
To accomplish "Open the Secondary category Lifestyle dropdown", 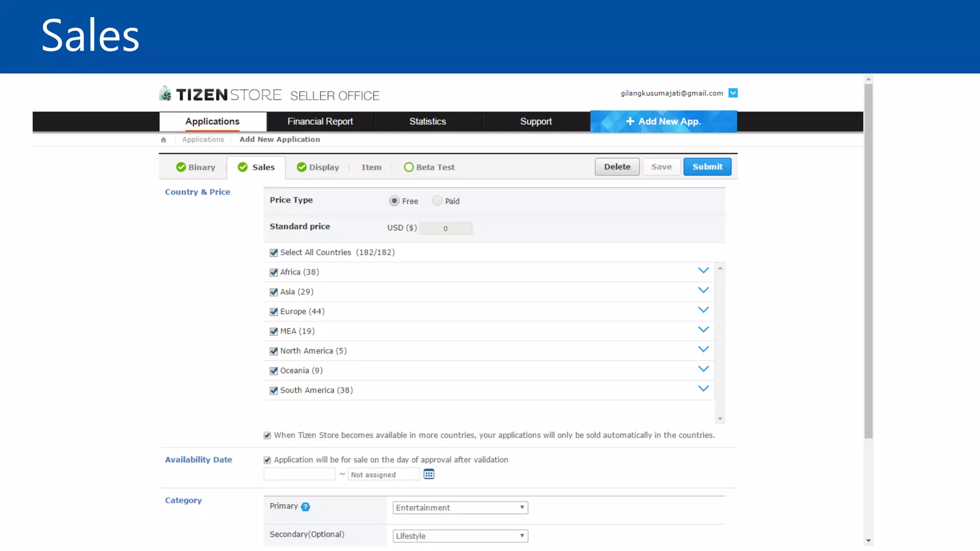I will point(460,536).
